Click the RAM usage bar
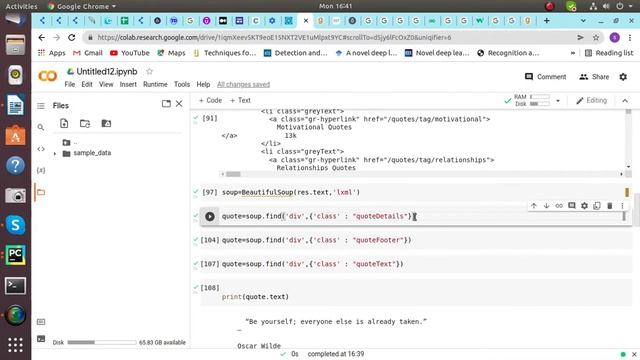Image resolution: width=640 pixels, height=360 pixels. point(540,97)
